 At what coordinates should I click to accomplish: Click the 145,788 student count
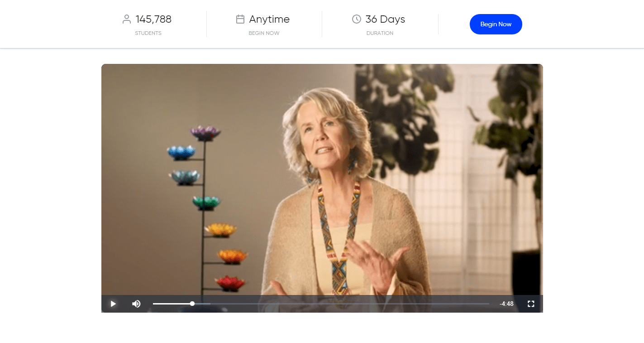click(153, 19)
